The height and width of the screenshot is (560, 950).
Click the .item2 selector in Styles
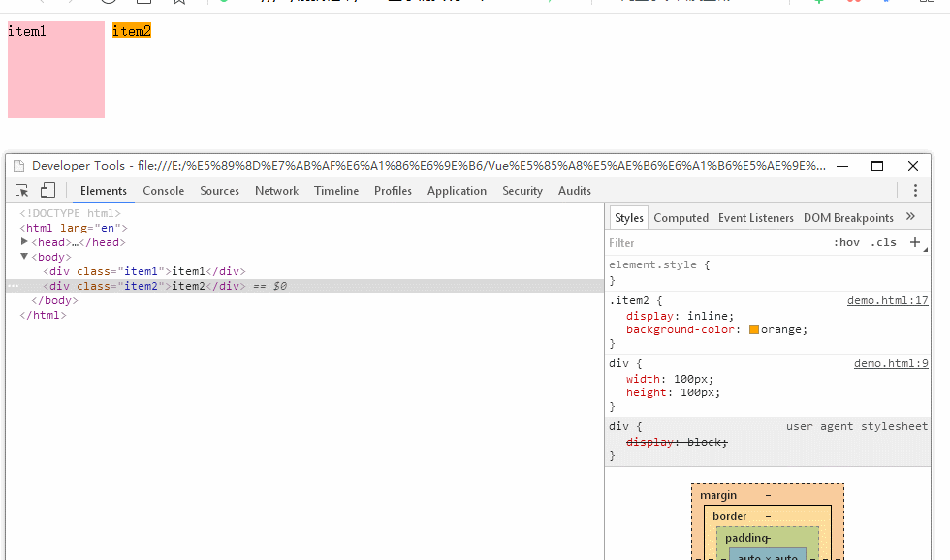point(629,300)
